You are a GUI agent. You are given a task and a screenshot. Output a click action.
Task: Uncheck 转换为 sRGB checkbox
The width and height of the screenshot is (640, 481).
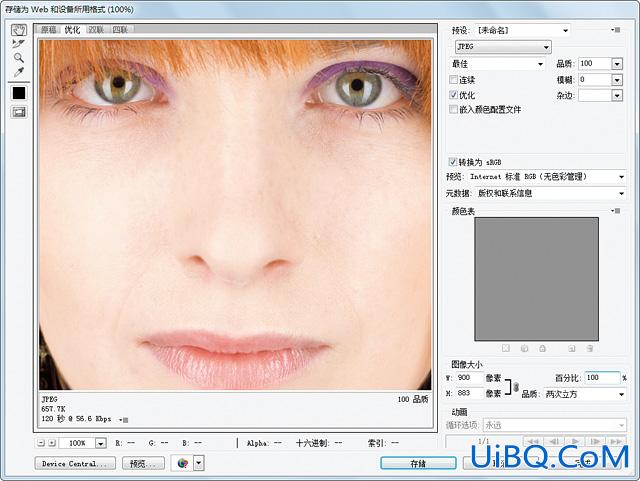(453, 162)
